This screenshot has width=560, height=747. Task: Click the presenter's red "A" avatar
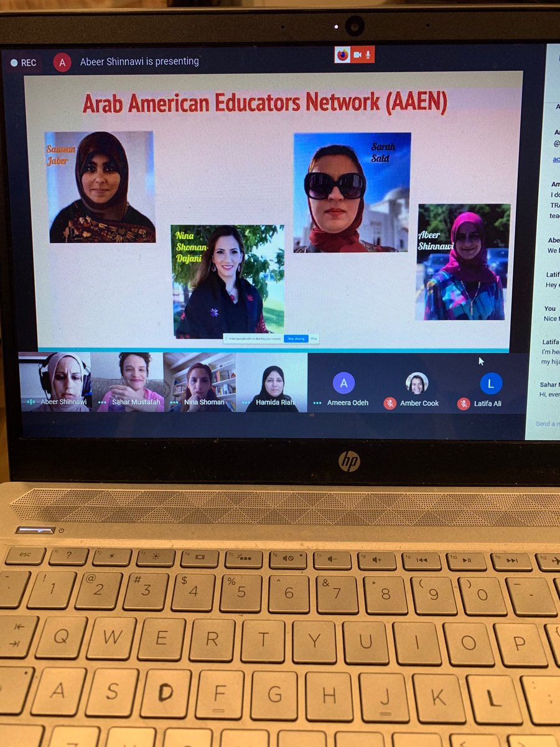pyautogui.click(x=62, y=62)
